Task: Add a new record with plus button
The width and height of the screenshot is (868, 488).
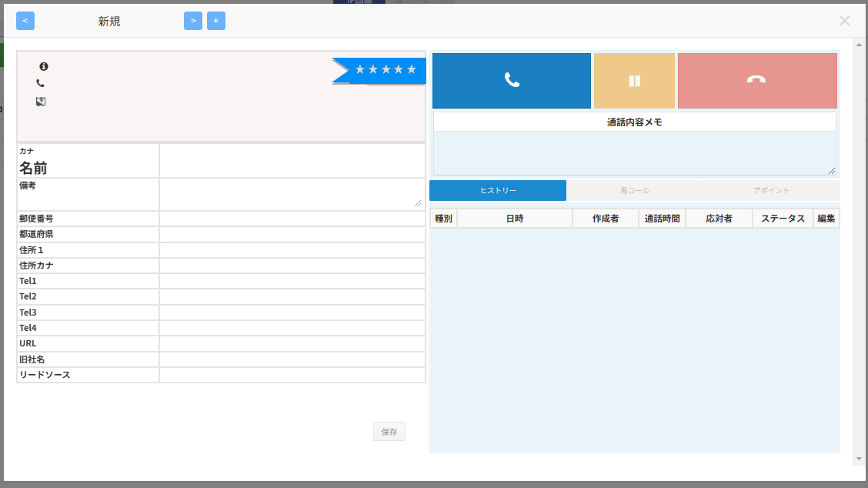Action: coord(216,21)
